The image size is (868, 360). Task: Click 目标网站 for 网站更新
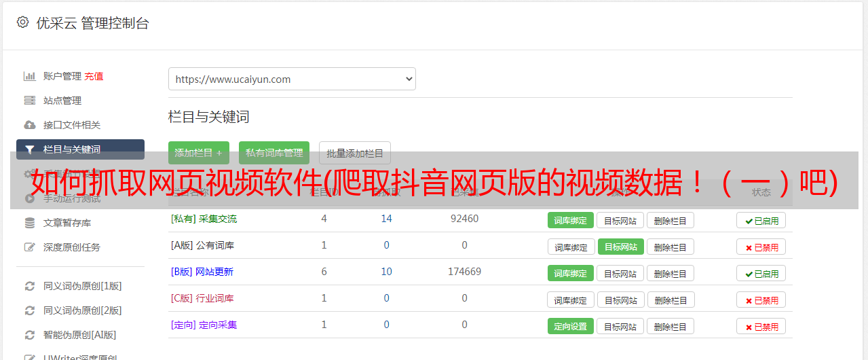pos(621,273)
